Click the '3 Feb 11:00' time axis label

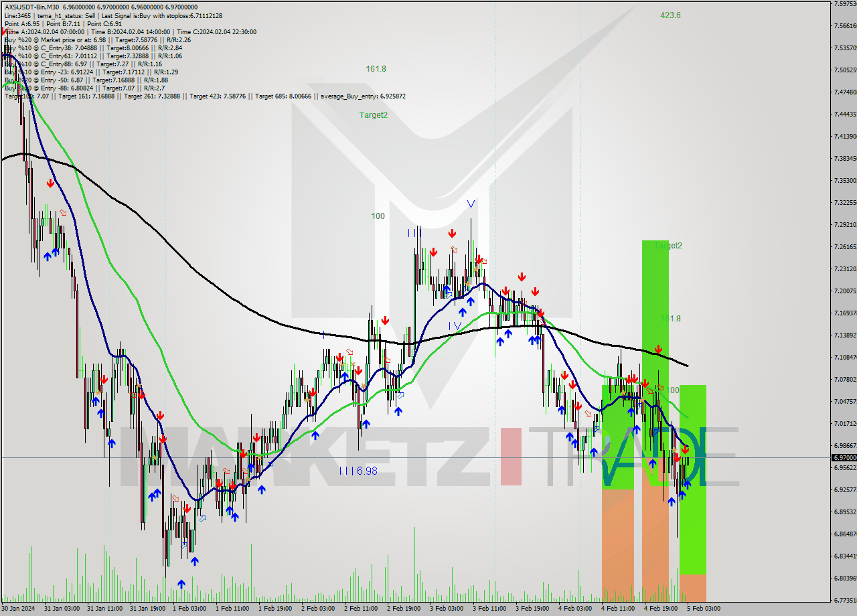[489, 609]
